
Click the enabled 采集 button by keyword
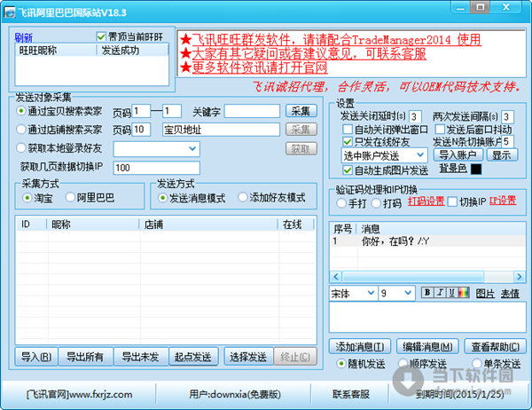point(301,111)
